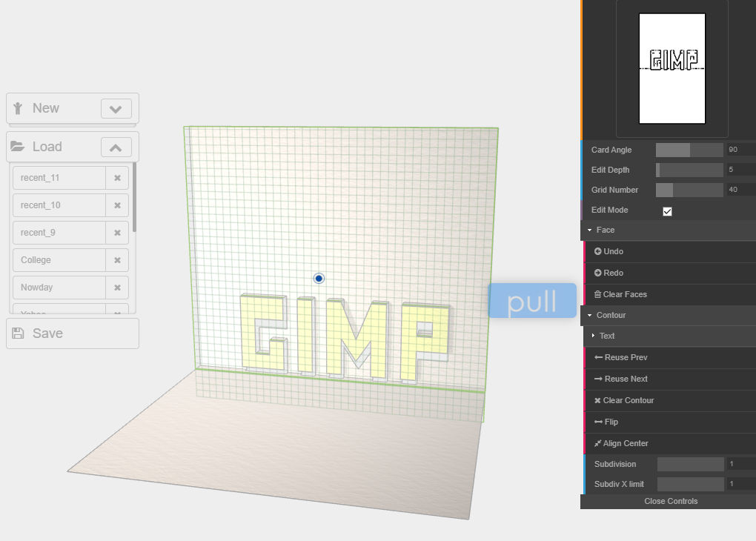Load the recent_10 file
Screen dimensions: 756x541
click(x=59, y=205)
